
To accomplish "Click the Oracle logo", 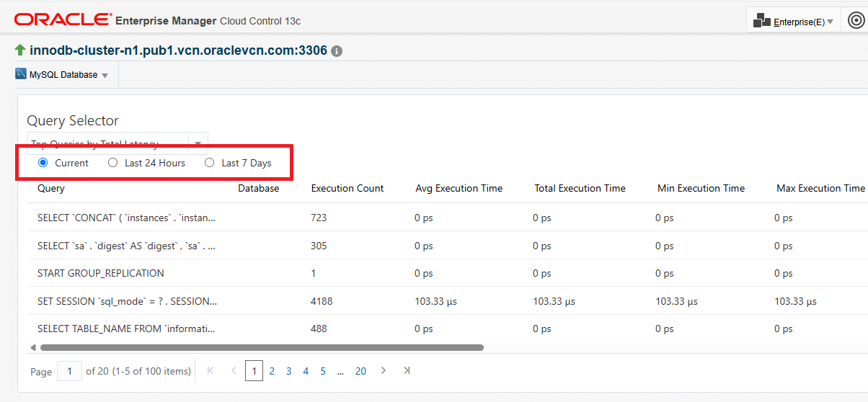I will (x=63, y=19).
